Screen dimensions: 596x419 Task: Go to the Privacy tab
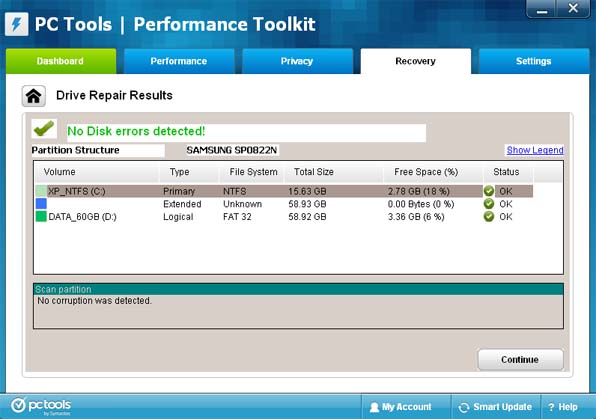pos(297,61)
